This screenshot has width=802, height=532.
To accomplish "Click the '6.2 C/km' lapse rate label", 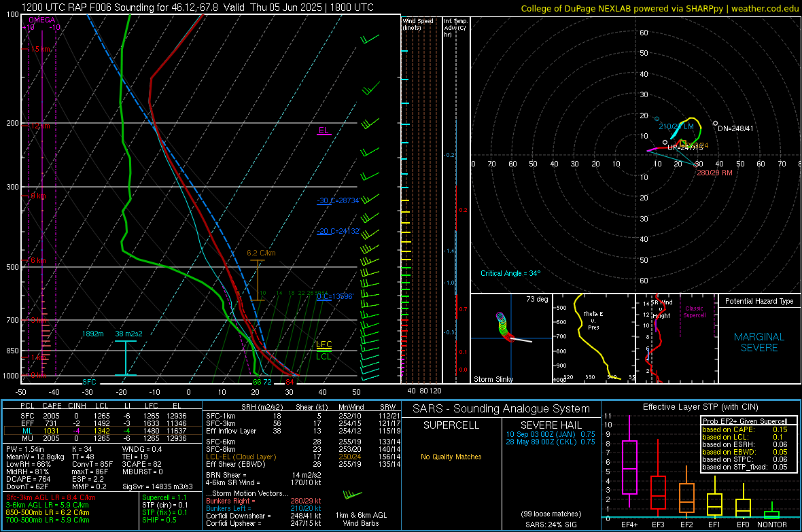I will coord(261,253).
